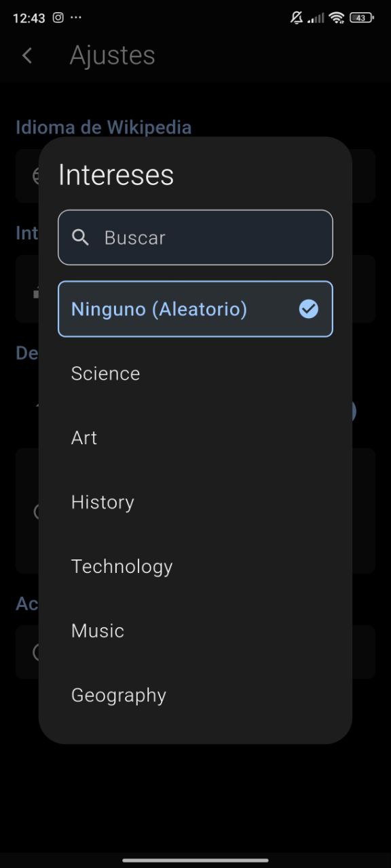Tap the cellular signal bars icon

point(316,18)
